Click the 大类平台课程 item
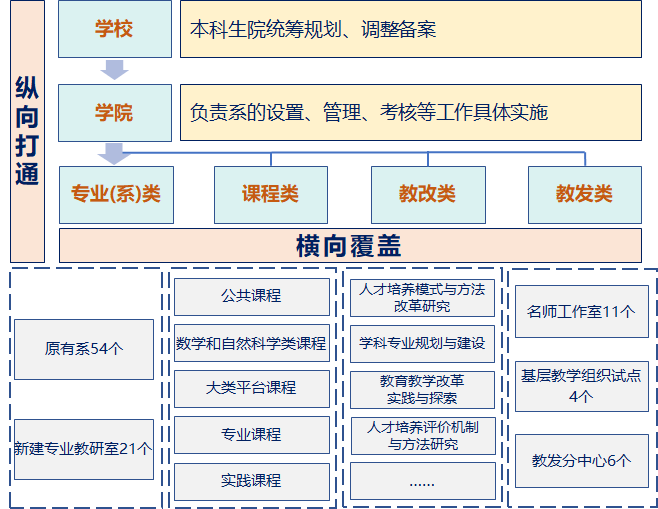 coord(251,388)
